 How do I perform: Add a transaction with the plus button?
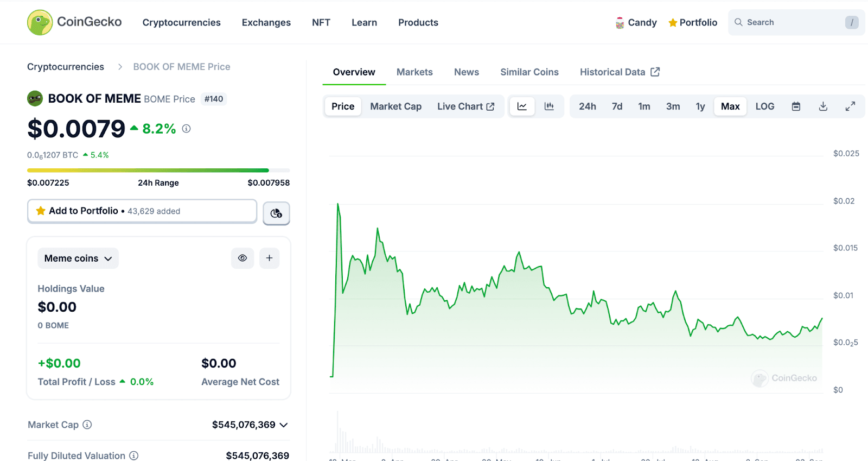(269, 258)
